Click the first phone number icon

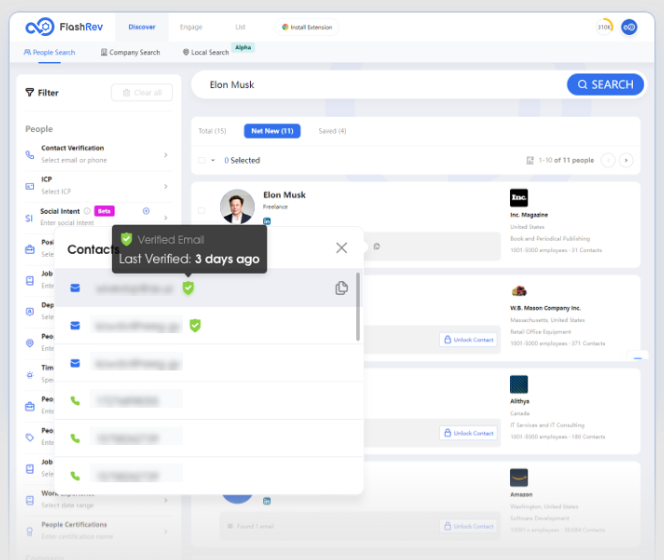coord(75,400)
